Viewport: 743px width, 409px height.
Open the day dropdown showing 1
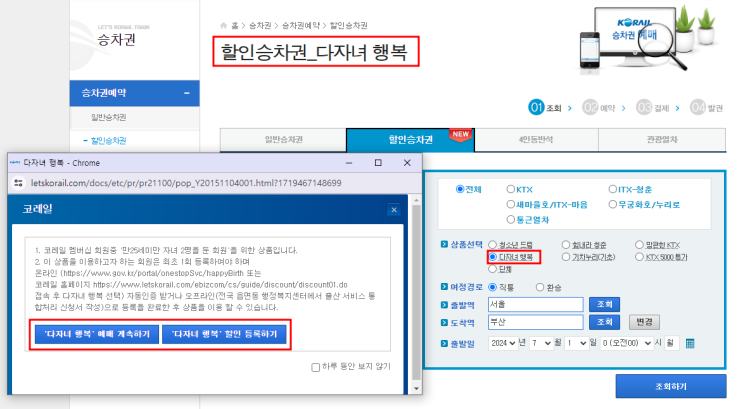576,343
